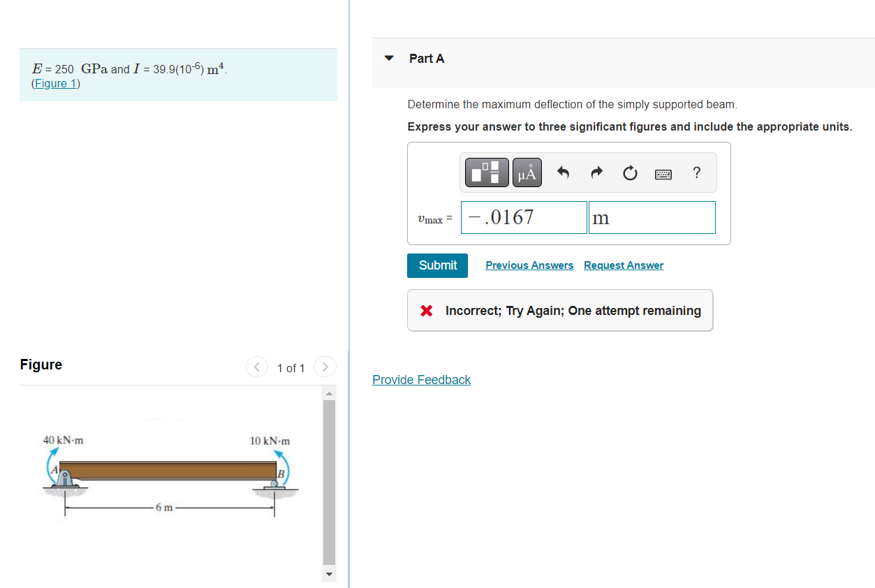Open the templates fraction tool icon
This screenshot has height=588, width=875.
(x=487, y=172)
